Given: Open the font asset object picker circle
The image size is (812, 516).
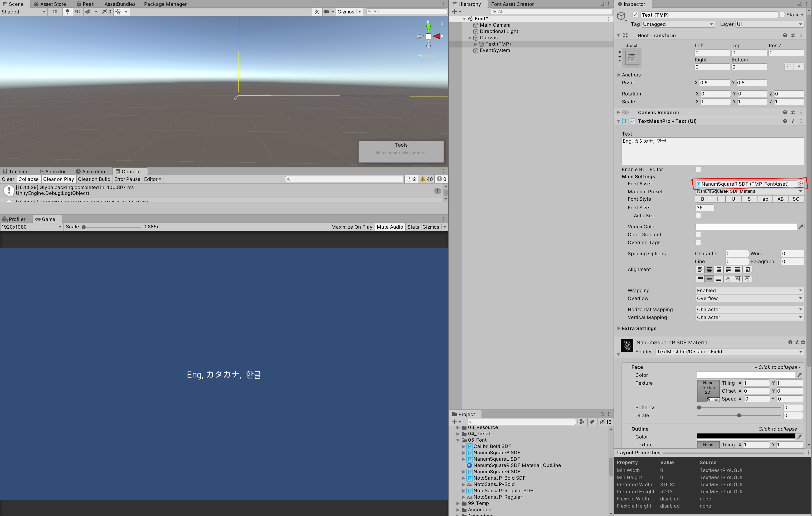Looking at the screenshot, I should [x=800, y=184].
